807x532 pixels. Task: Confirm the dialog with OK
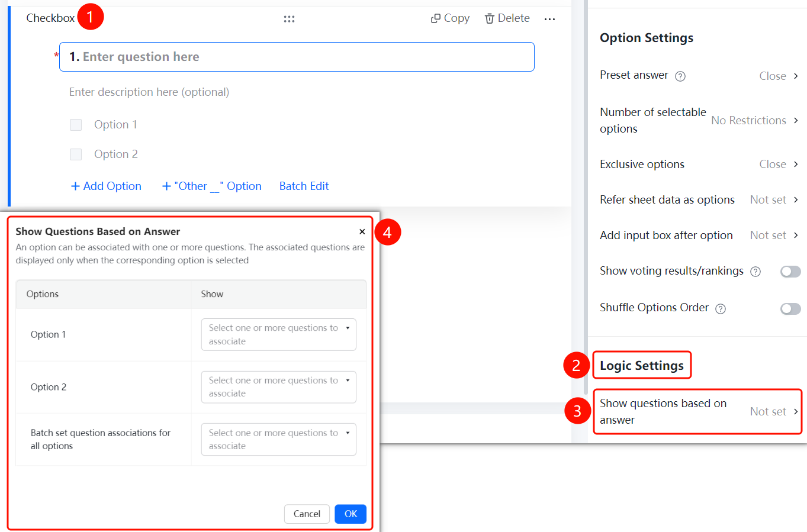(x=351, y=514)
